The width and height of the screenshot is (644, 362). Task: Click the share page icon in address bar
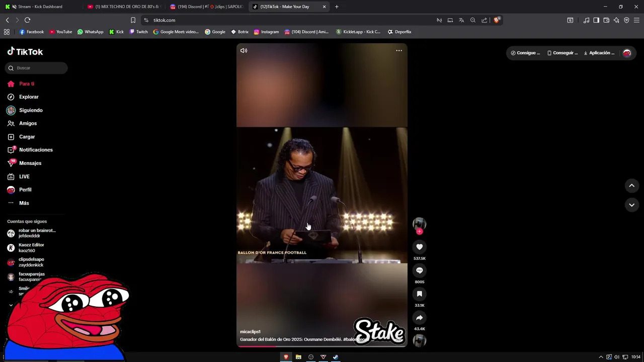tap(484, 20)
